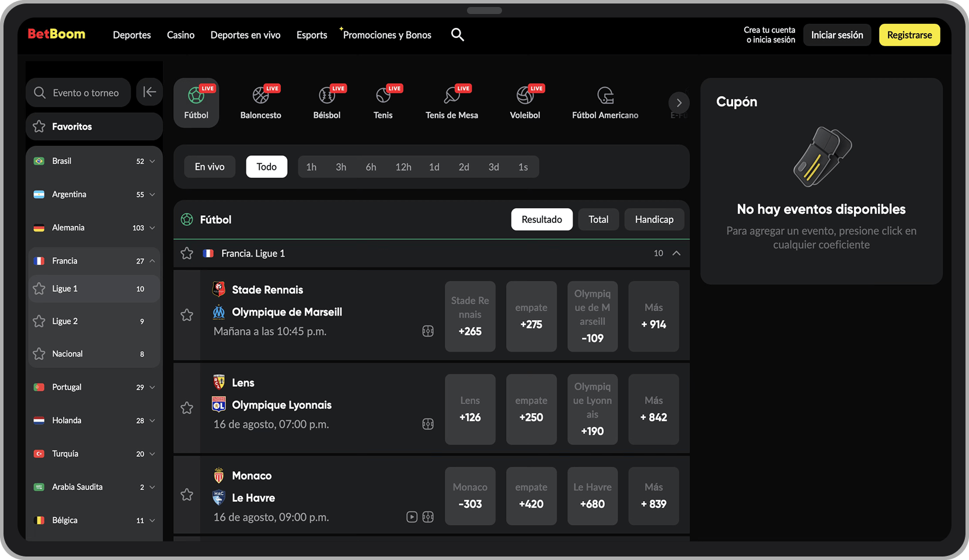
Task: Open the Deportes menu
Action: point(132,35)
